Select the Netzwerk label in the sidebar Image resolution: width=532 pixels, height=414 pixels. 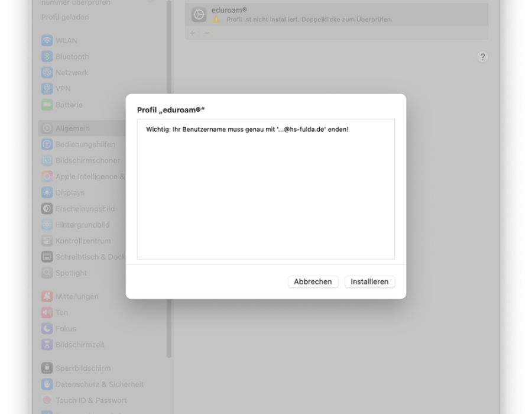click(x=72, y=72)
